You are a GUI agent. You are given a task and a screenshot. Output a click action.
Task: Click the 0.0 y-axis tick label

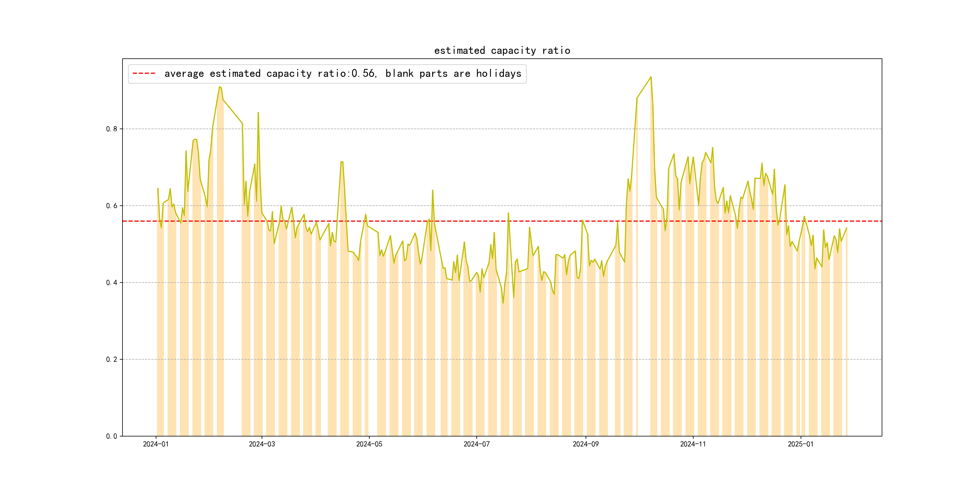pos(112,436)
